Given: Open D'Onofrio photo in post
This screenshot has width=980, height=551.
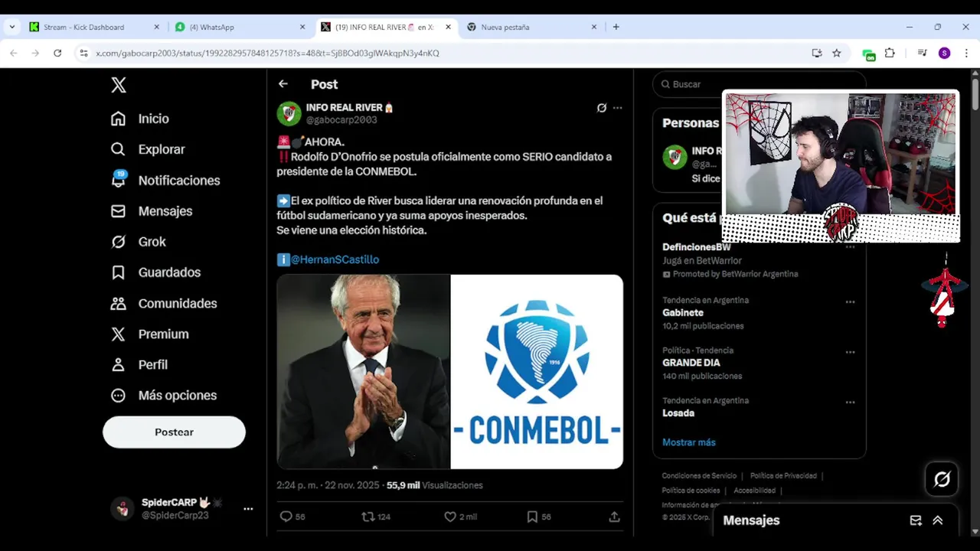Looking at the screenshot, I should (x=364, y=371).
